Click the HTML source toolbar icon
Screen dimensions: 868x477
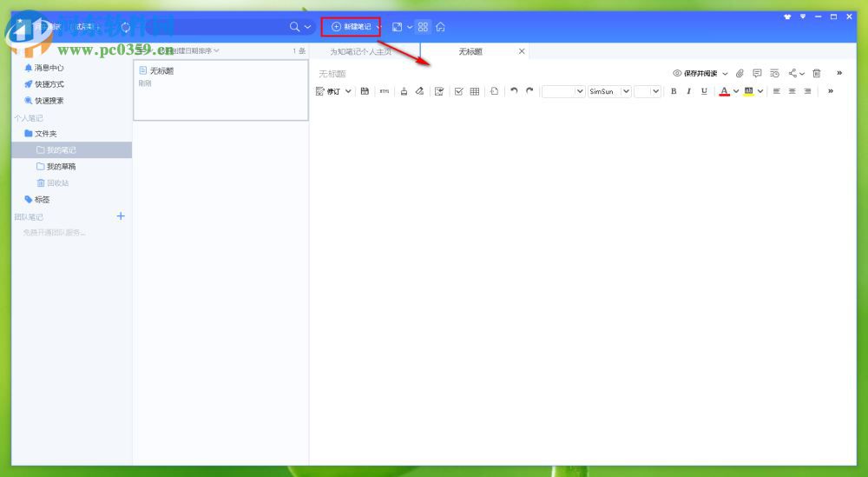click(385, 91)
